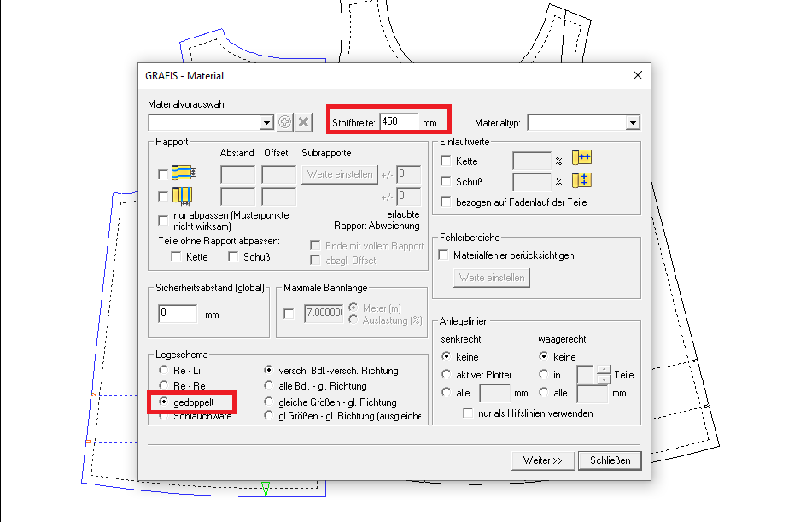Close the GRAFIS Material dialog with X
This screenshot has height=522, width=812.
638,76
